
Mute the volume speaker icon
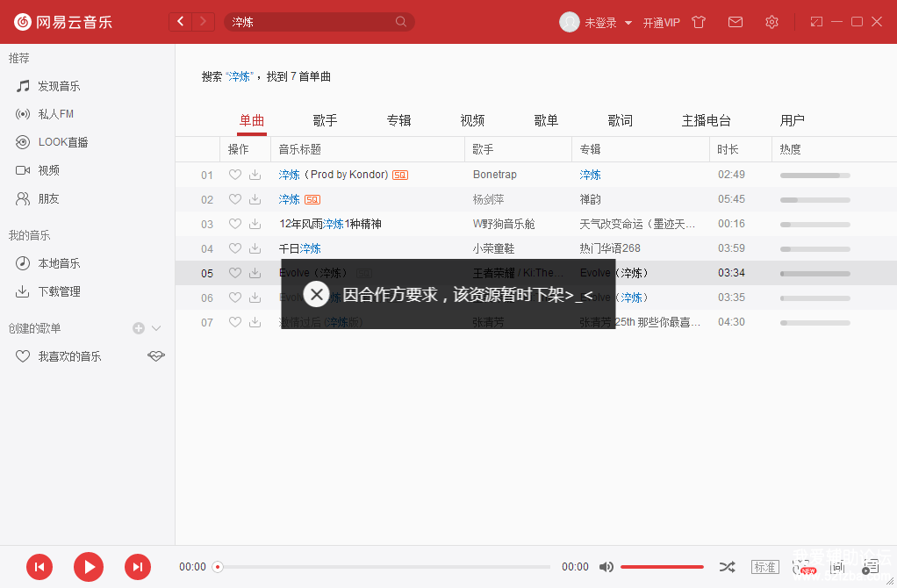pos(606,567)
